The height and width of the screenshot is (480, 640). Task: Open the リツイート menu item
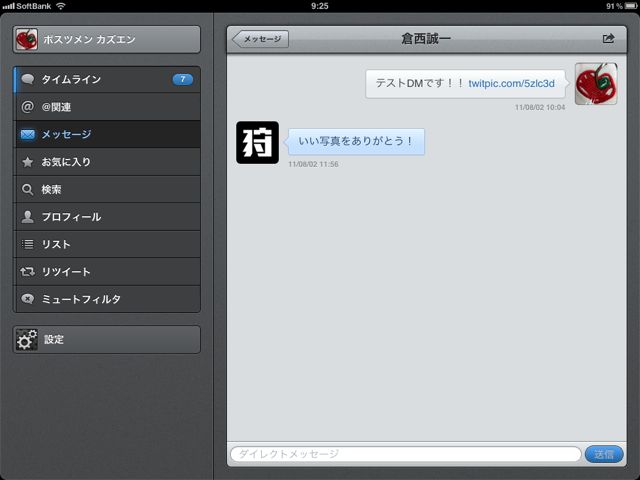point(107,271)
